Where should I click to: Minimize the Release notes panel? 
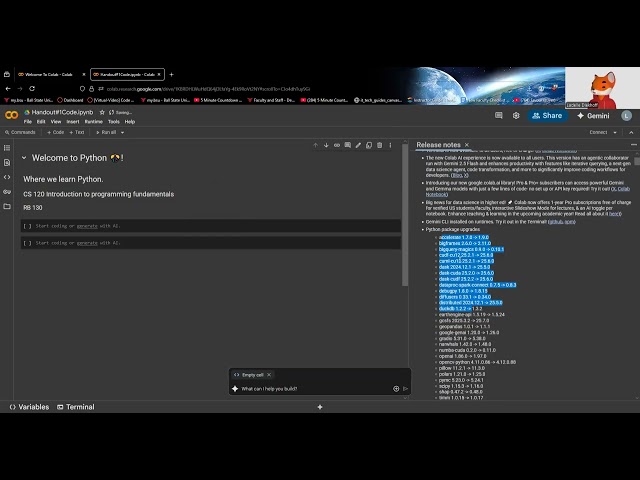(x=633, y=145)
